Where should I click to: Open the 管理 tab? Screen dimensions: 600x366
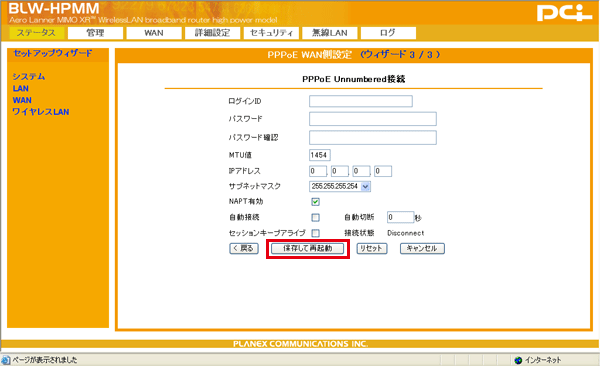click(x=95, y=33)
